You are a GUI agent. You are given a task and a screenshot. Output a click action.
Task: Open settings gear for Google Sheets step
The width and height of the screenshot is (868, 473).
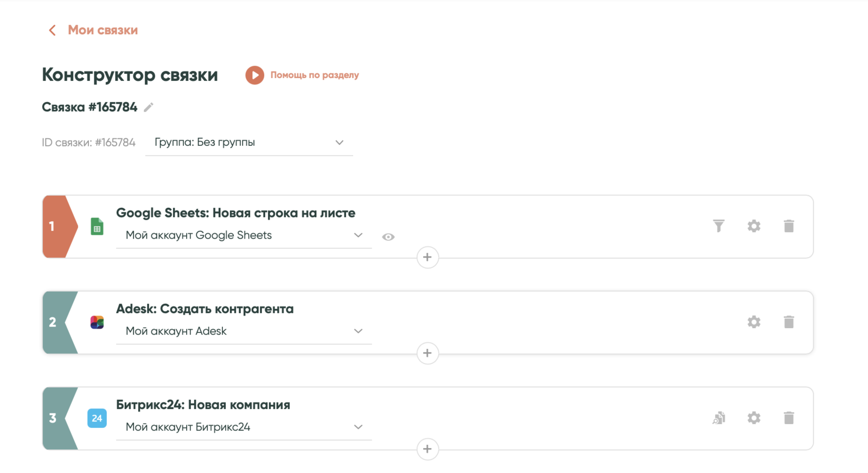(x=754, y=226)
